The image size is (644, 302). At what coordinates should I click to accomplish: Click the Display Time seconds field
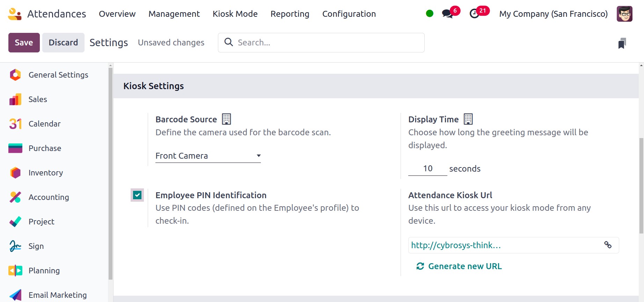click(x=427, y=169)
